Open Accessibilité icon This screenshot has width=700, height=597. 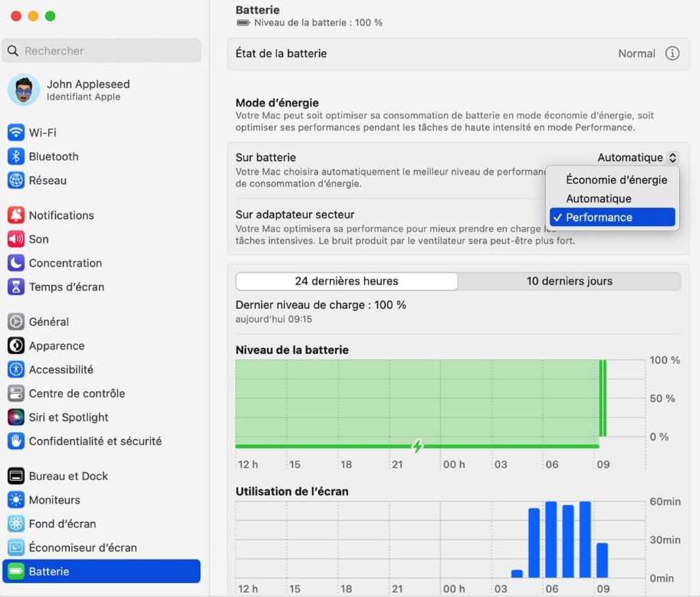click(16, 369)
